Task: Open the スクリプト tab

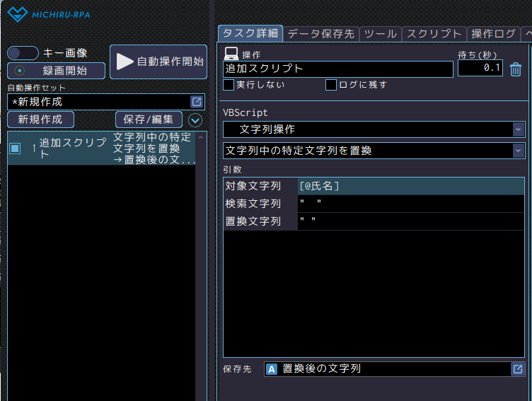Action: (x=434, y=33)
